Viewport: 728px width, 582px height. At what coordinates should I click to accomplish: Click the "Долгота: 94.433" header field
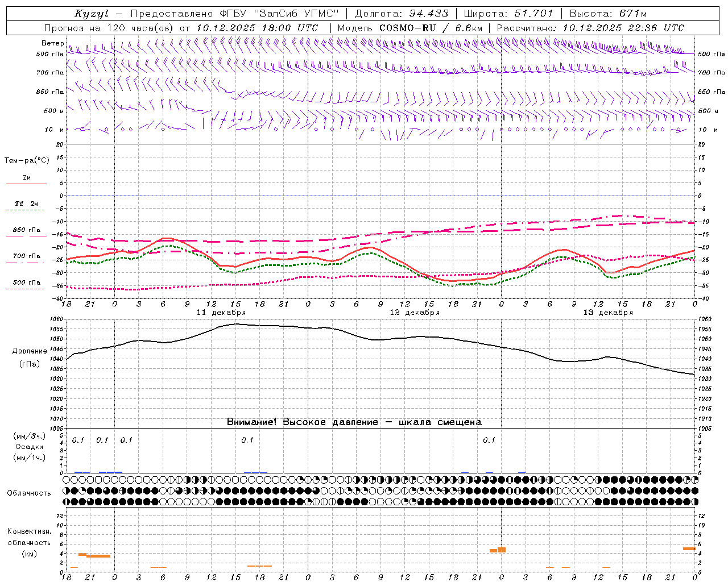pyautogui.click(x=402, y=14)
